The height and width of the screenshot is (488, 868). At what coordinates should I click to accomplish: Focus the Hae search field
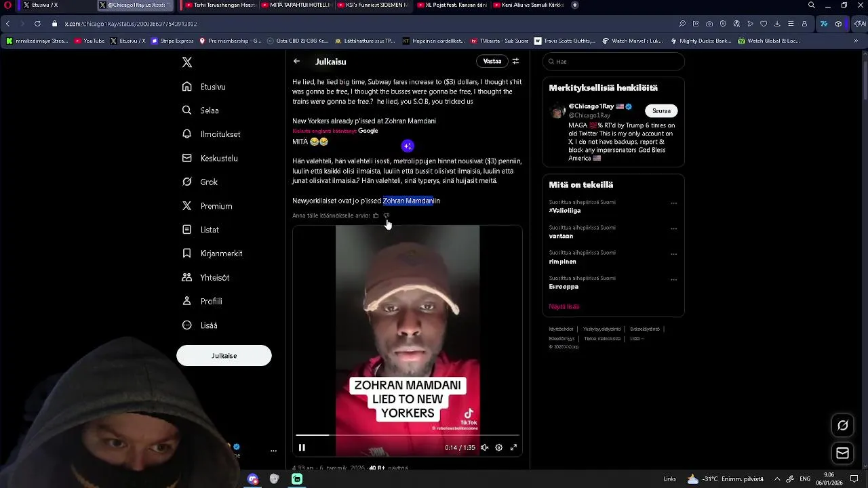(x=614, y=61)
